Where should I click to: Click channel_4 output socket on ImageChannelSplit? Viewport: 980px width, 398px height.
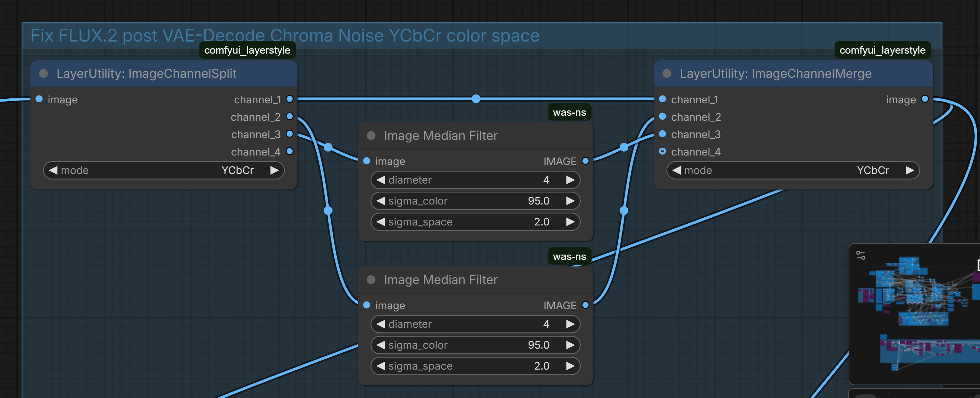(x=290, y=152)
